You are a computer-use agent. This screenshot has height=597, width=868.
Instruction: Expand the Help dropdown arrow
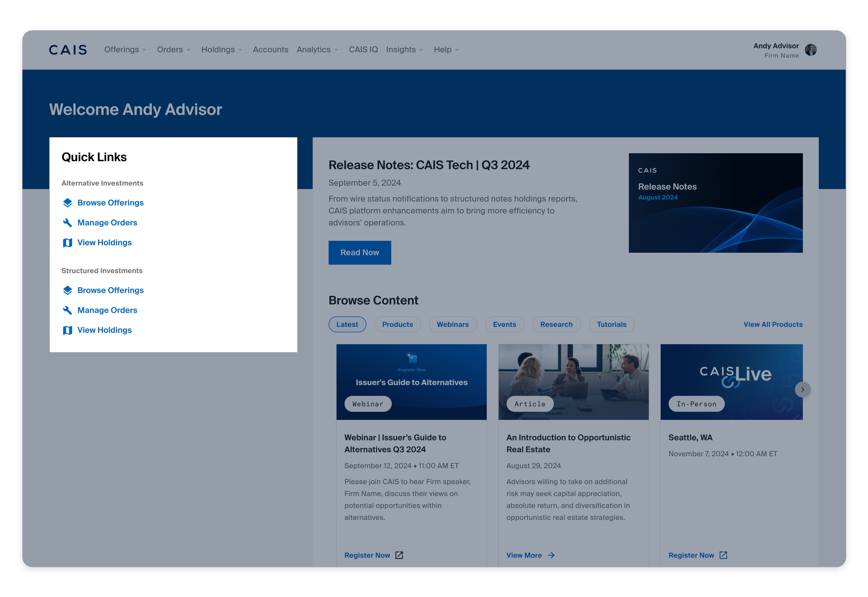[x=457, y=50]
